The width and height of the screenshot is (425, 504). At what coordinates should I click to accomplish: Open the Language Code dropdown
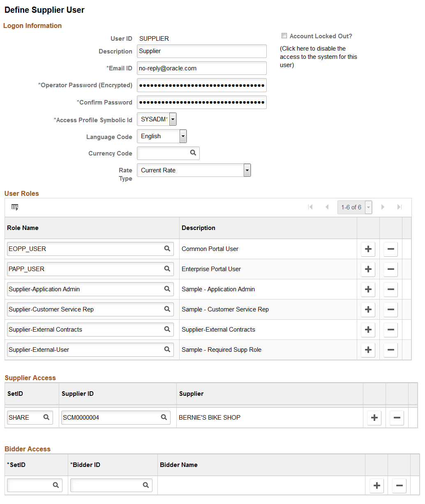coord(182,136)
